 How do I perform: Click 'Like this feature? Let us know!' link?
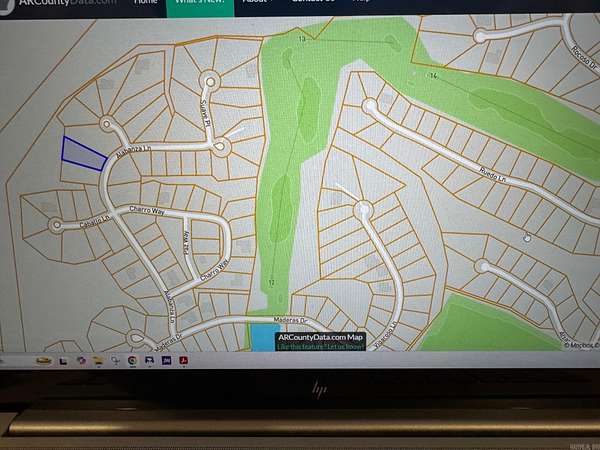(x=306, y=346)
